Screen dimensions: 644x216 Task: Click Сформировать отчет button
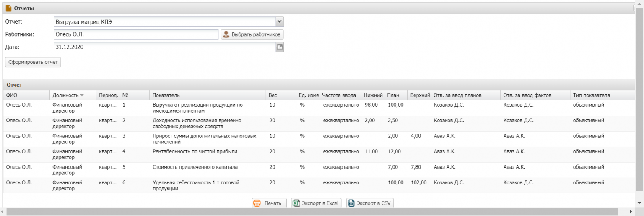coord(33,62)
